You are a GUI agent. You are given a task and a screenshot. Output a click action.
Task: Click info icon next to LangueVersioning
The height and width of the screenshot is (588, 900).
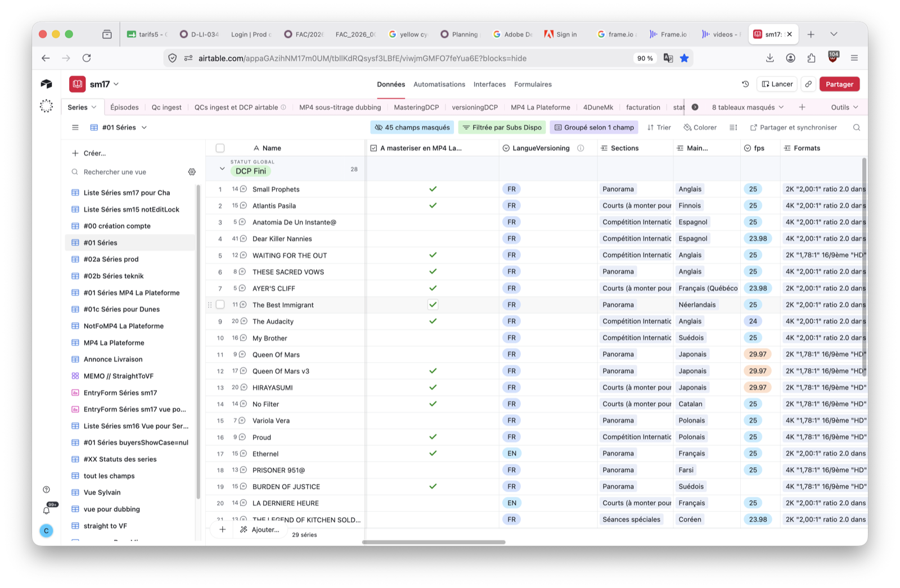[580, 148]
